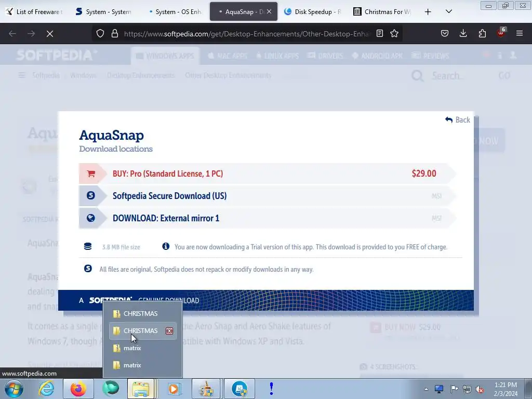This screenshot has height=399, width=532.
Task: Expand the list all tabs chevron
Action: point(448,11)
